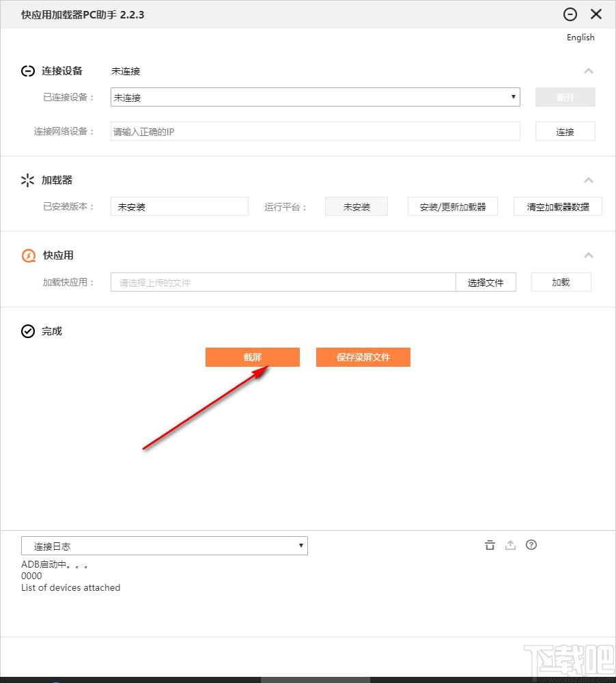
Task: Click the orange 快应用 section icon
Action: [28, 255]
